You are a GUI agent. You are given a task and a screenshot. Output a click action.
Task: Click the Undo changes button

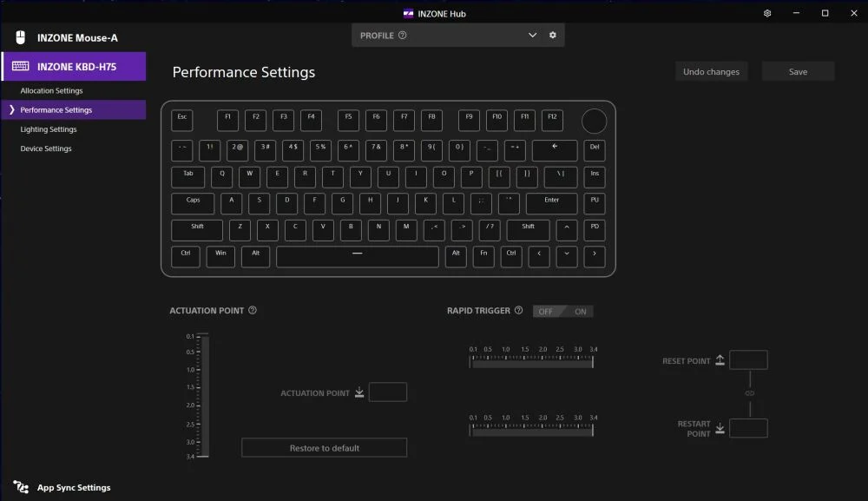point(711,71)
